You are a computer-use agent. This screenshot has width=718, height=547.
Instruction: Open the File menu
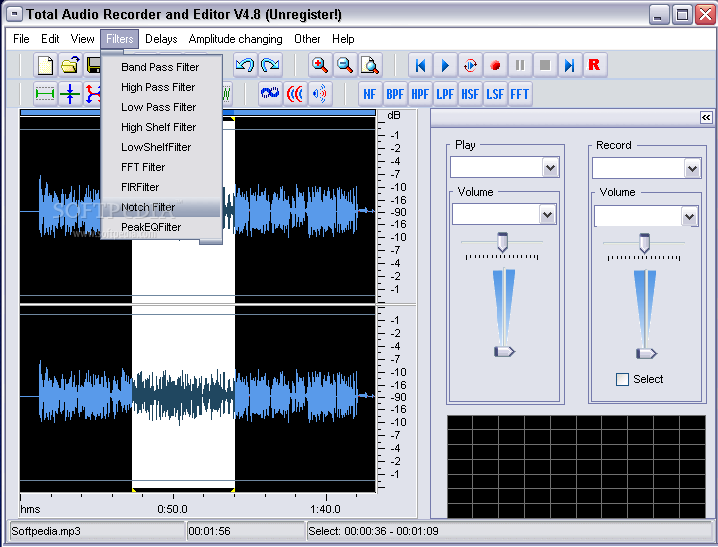(21, 39)
